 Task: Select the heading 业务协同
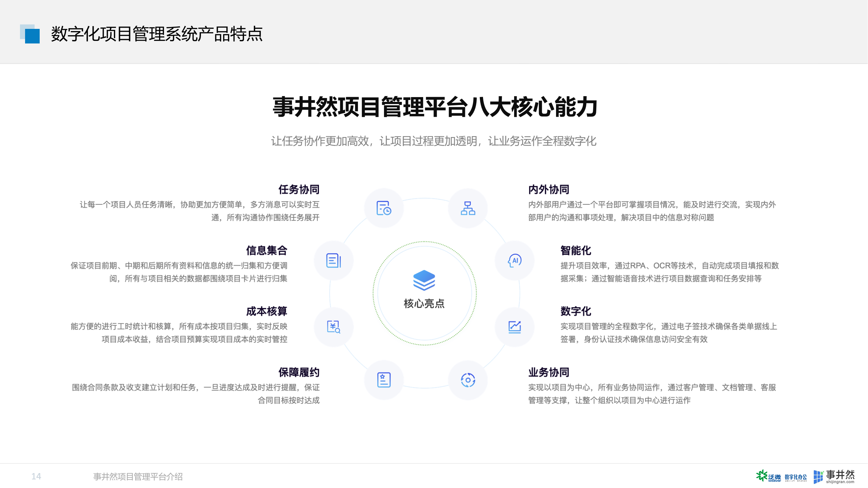(548, 372)
